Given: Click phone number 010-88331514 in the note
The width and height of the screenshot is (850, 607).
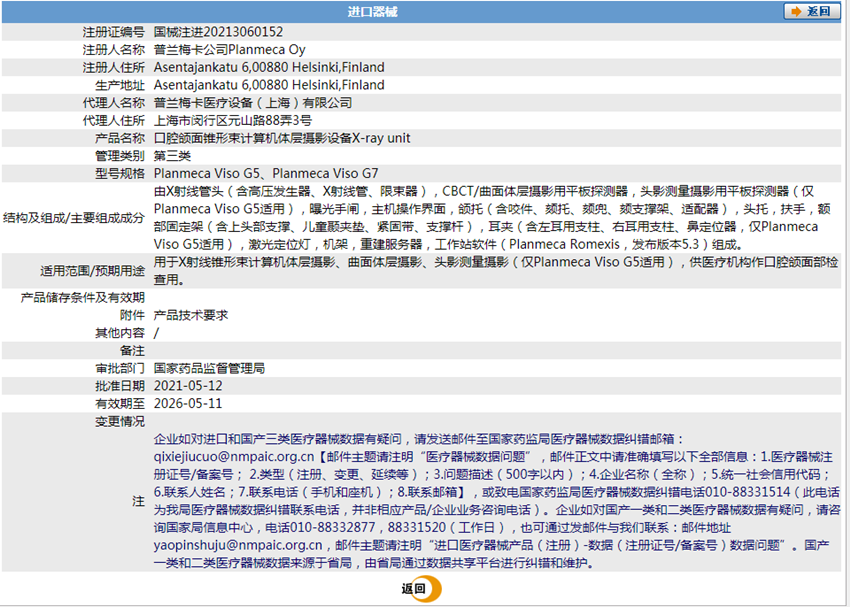Looking at the screenshot, I should tap(748, 492).
